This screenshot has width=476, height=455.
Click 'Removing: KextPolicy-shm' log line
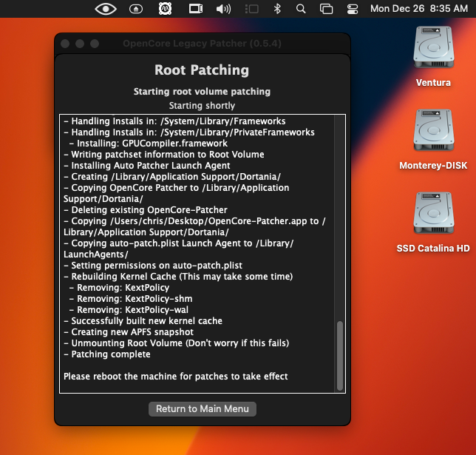pos(131,299)
